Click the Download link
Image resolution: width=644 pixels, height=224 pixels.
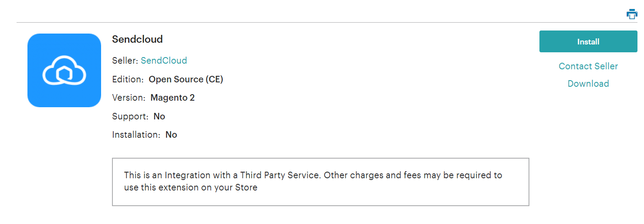[588, 84]
